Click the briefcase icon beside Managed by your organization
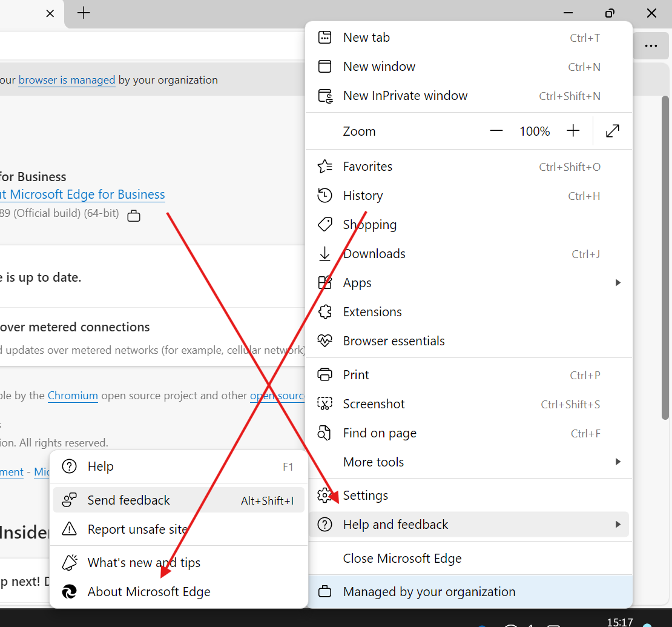The height and width of the screenshot is (627, 672). [x=324, y=591]
